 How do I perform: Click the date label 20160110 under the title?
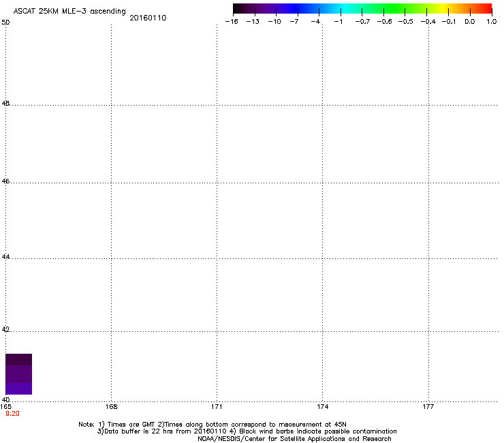coord(148,18)
